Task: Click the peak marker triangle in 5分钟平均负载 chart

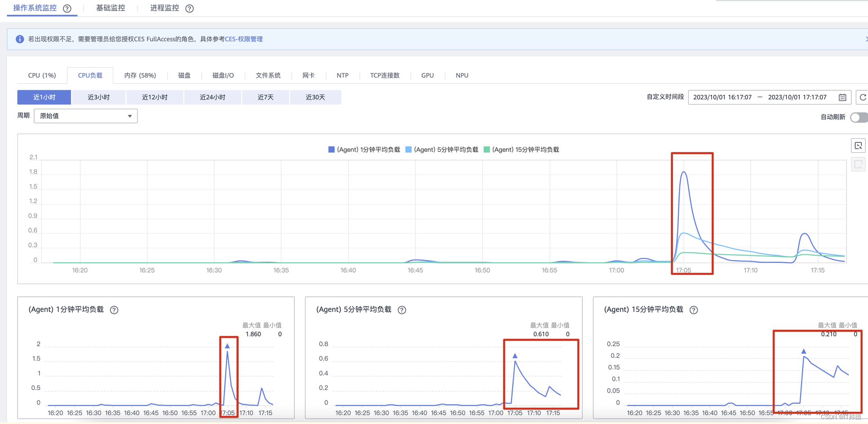Action: click(x=515, y=356)
